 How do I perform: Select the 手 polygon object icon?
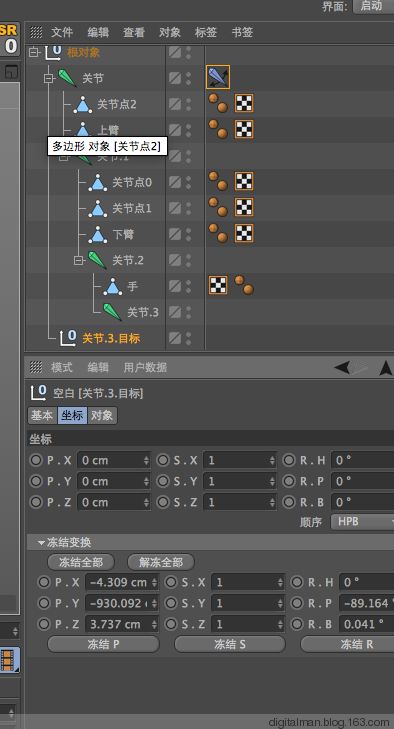click(113, 286)
